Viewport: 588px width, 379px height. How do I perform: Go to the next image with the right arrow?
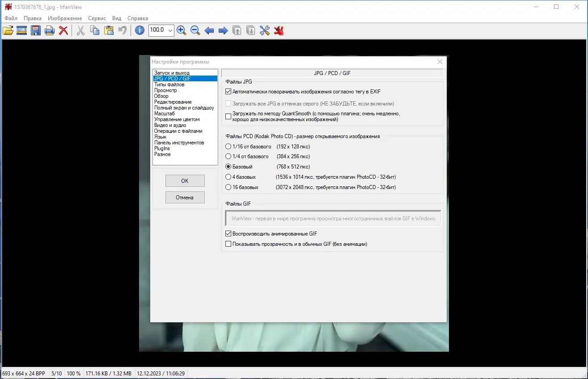223,30
